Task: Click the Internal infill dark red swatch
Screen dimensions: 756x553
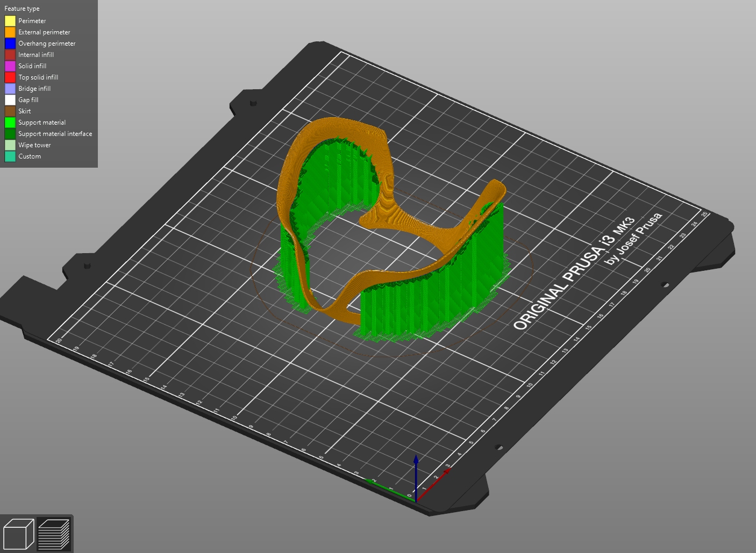Action: pyautogui.click(x=10, y=55)
